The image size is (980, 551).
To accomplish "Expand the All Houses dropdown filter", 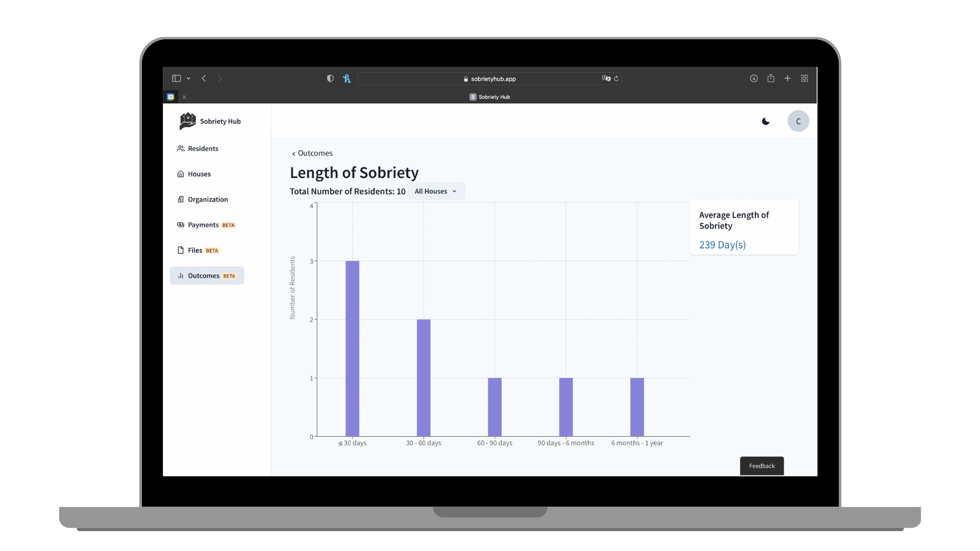I will coord(436,191).
